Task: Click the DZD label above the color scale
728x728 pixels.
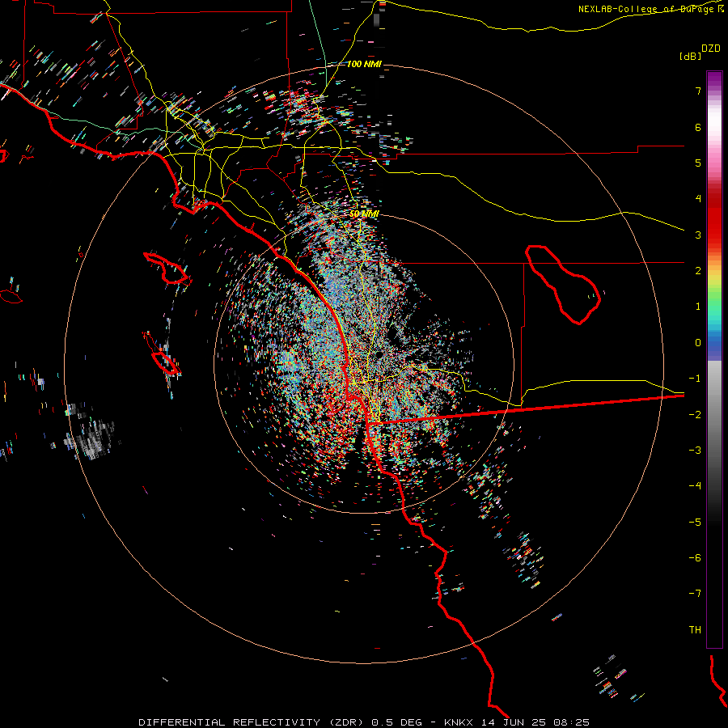Action: 711,49
